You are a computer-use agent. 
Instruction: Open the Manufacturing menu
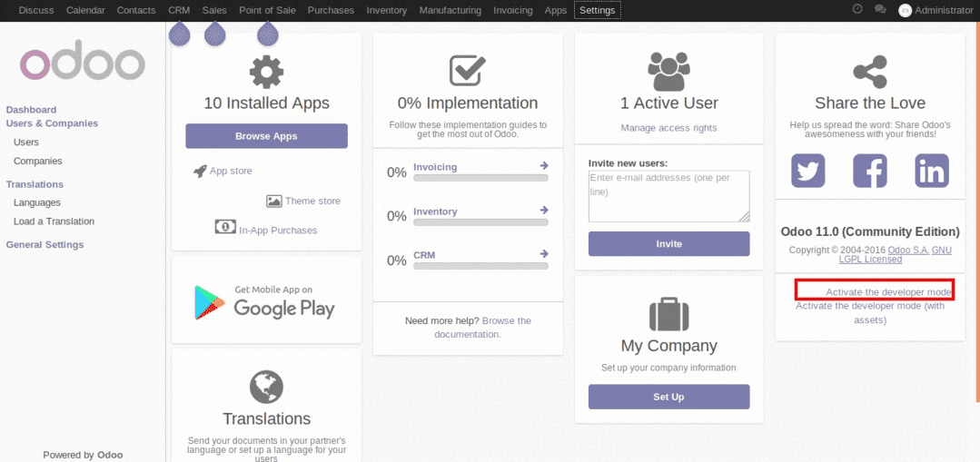(x=450, y=10)
